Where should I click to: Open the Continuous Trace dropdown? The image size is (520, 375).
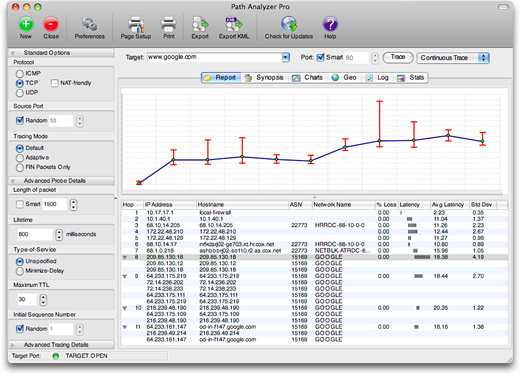tap(453, 58)
